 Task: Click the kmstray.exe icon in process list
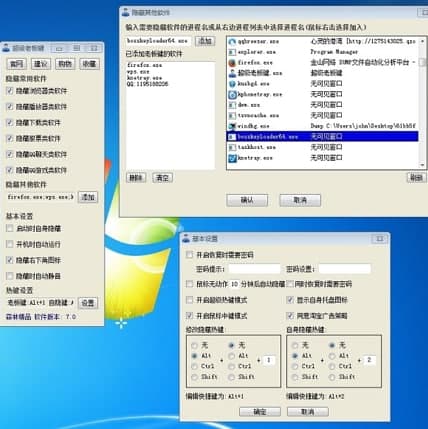click(232, 158)
